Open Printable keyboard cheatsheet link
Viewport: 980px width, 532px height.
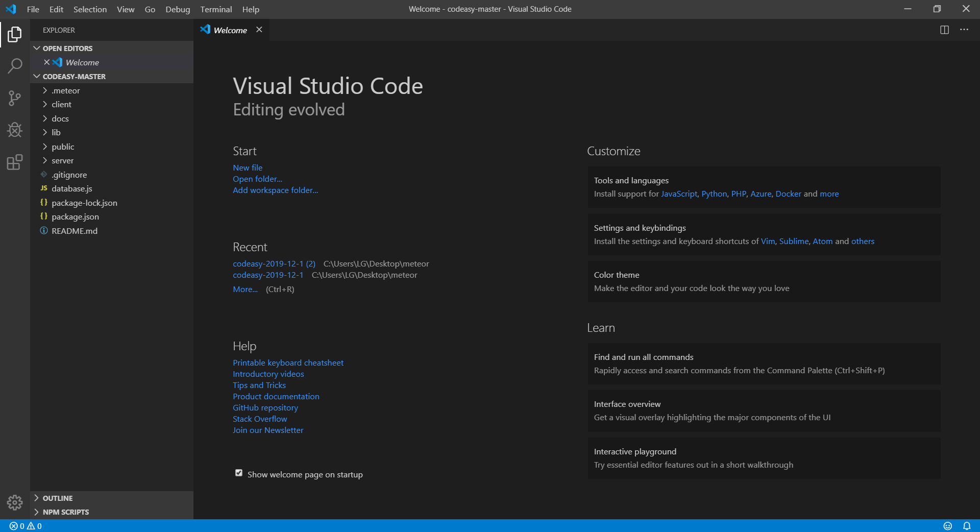coord(288,362)
